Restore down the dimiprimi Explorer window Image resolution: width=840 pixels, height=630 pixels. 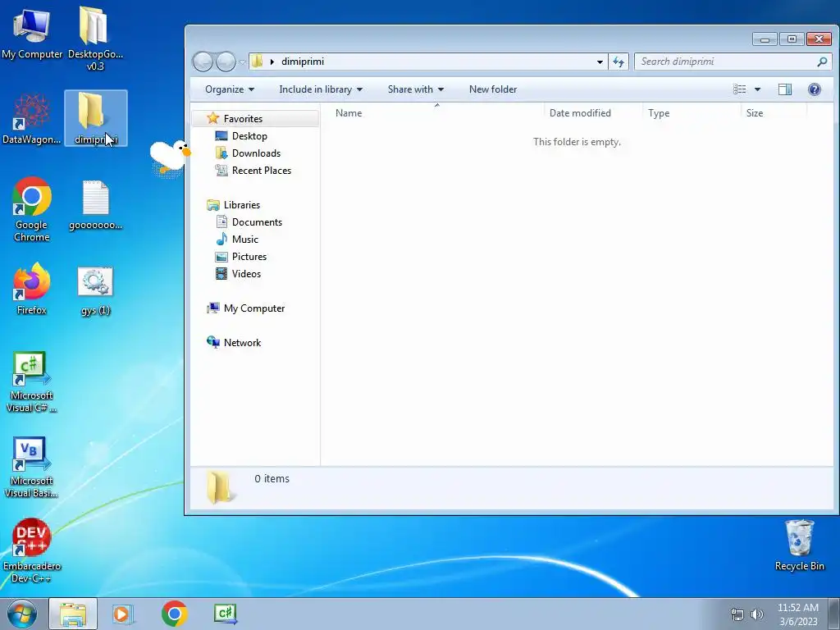point(792,39)
